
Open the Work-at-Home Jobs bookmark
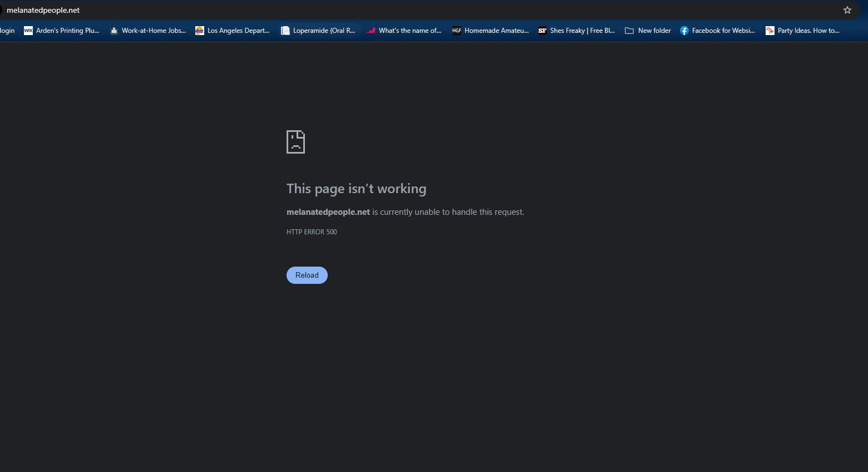(x=148, y=31)
